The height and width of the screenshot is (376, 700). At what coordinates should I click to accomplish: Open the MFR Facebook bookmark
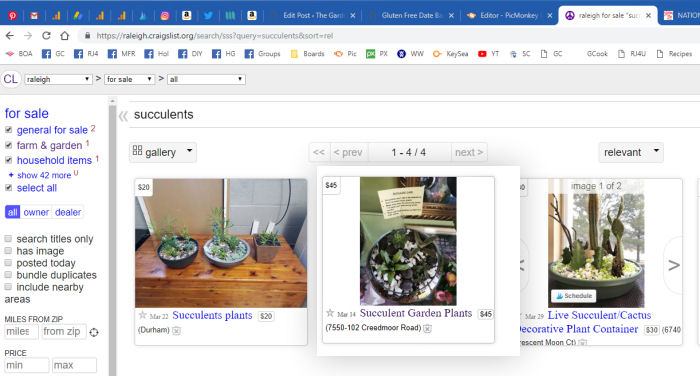(x=121, y=54)
